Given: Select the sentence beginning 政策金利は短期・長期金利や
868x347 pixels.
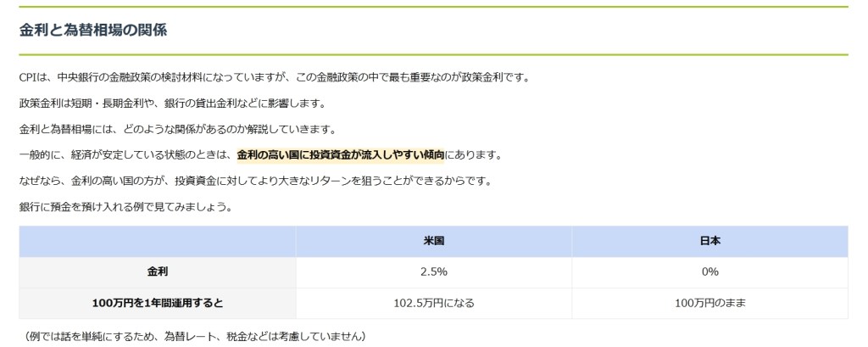Looking at the screenshot, I should 171,104.
